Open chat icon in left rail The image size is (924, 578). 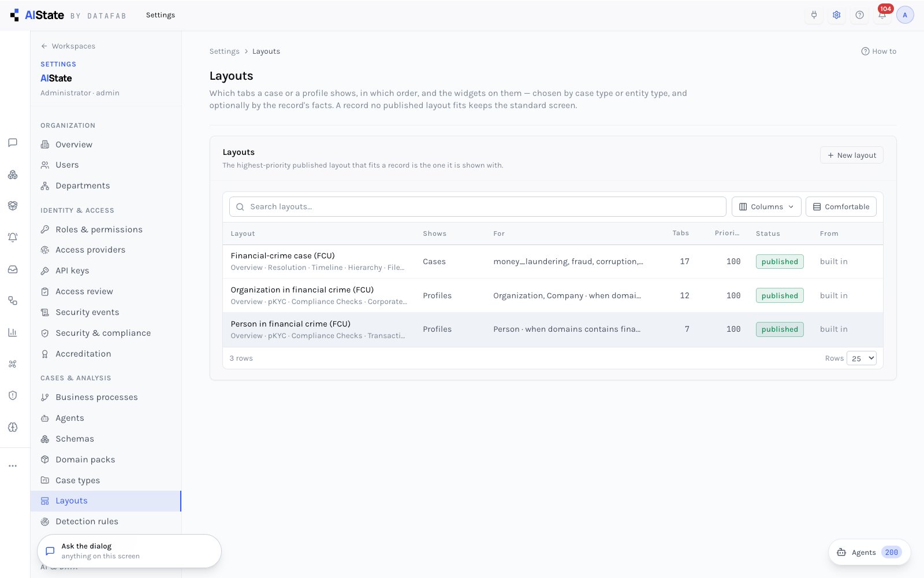(x=13, y=143)
